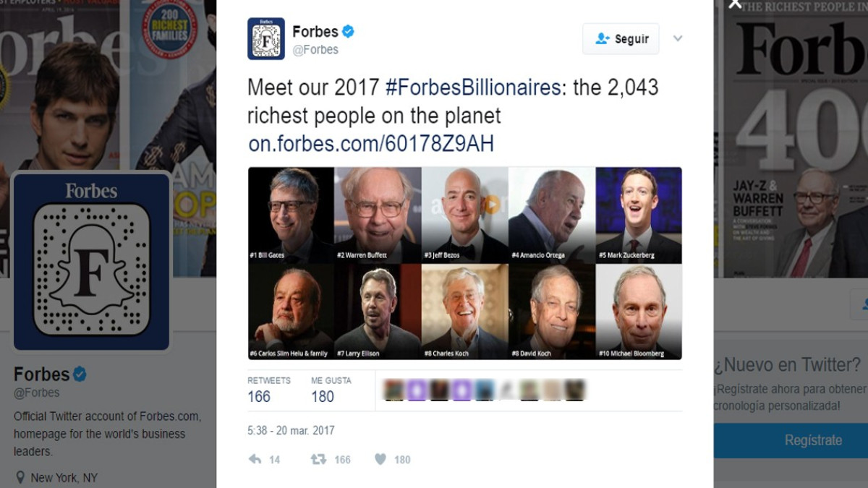Toggle following Forbes with the Seguir button
Screen dimensions: 868x488
621,39
